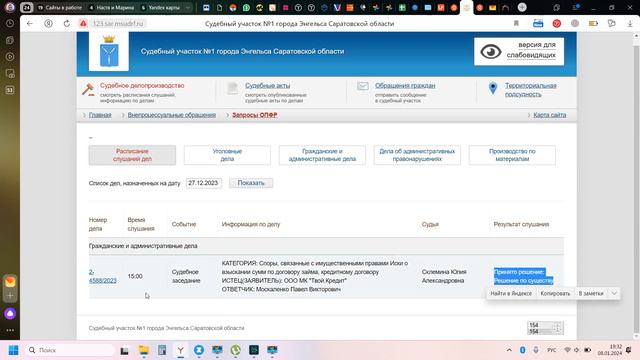Go to Главная in the breadcrumb menu
The width and height of the screenshot is (640, 360).
click(100, 115)
